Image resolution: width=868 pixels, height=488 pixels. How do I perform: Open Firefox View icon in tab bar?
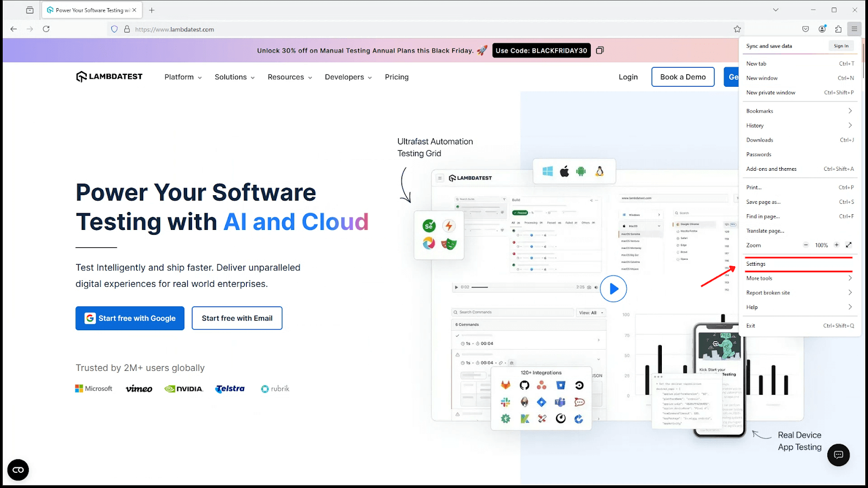(x=30, y=10)
